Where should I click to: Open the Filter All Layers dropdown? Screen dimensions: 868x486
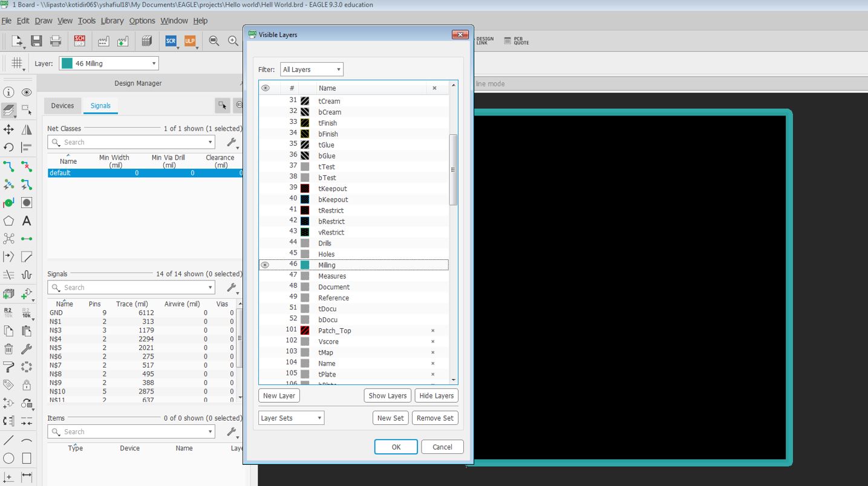click(x=312, y=70)
